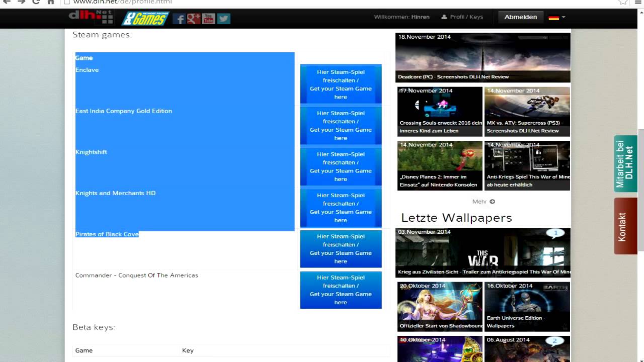Click the page vertical scrollbar thumb

(640, 190)
